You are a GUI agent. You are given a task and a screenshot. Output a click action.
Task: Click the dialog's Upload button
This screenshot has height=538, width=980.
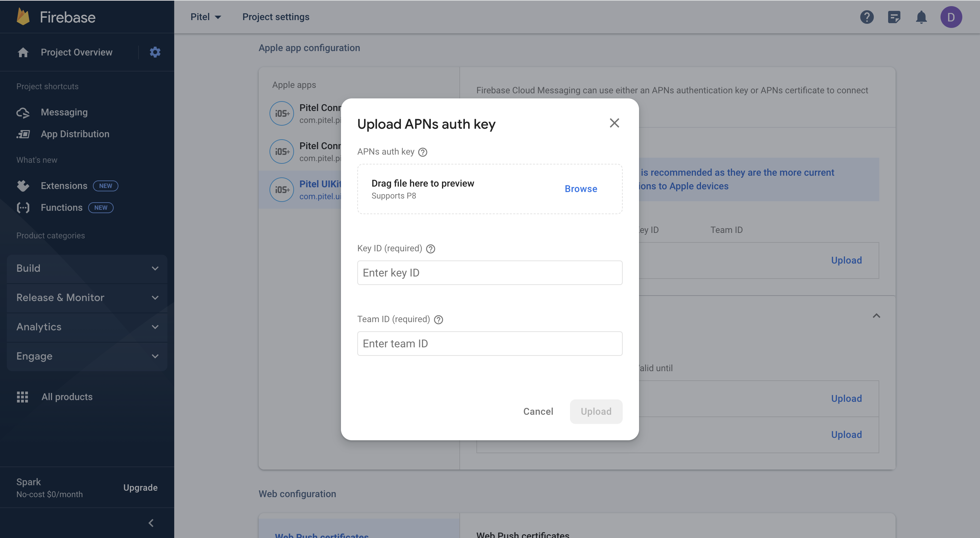coord(596,412)
